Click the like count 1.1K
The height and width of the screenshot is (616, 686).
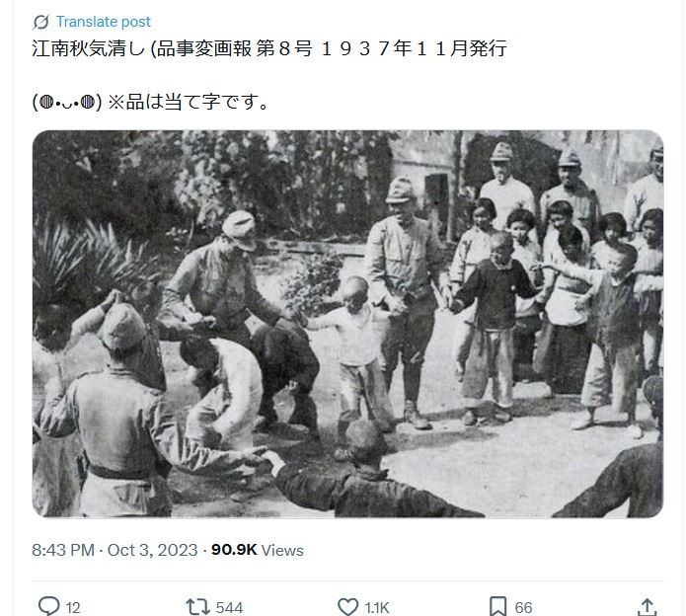tap(377, 608)
